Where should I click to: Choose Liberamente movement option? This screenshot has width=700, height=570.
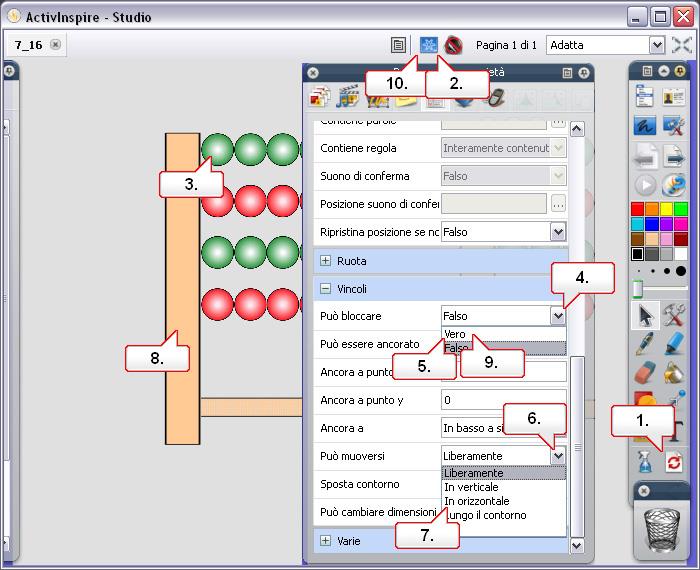pos(504,473)
